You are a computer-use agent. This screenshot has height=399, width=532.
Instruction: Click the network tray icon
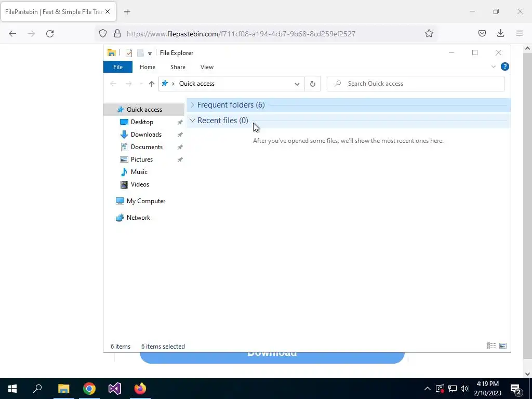pos(453,389)
